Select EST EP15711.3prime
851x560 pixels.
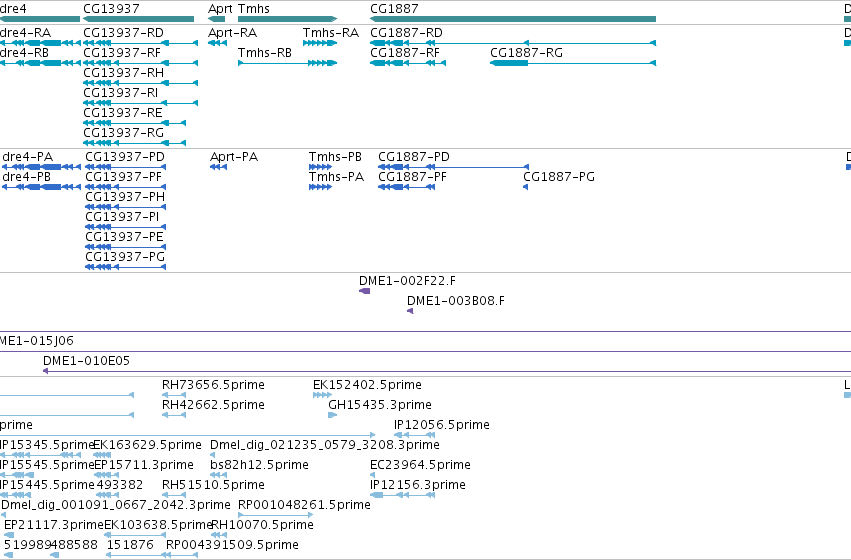pos(104,475)
